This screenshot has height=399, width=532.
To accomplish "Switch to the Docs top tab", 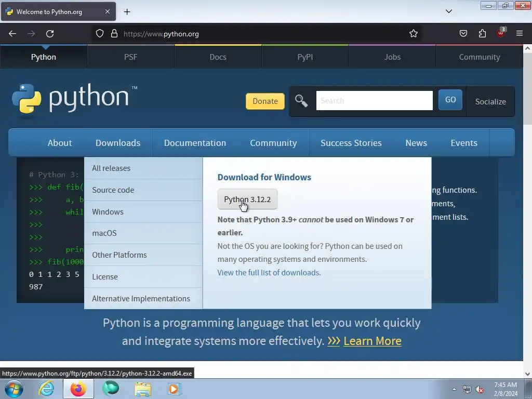I will click(218, 57).
